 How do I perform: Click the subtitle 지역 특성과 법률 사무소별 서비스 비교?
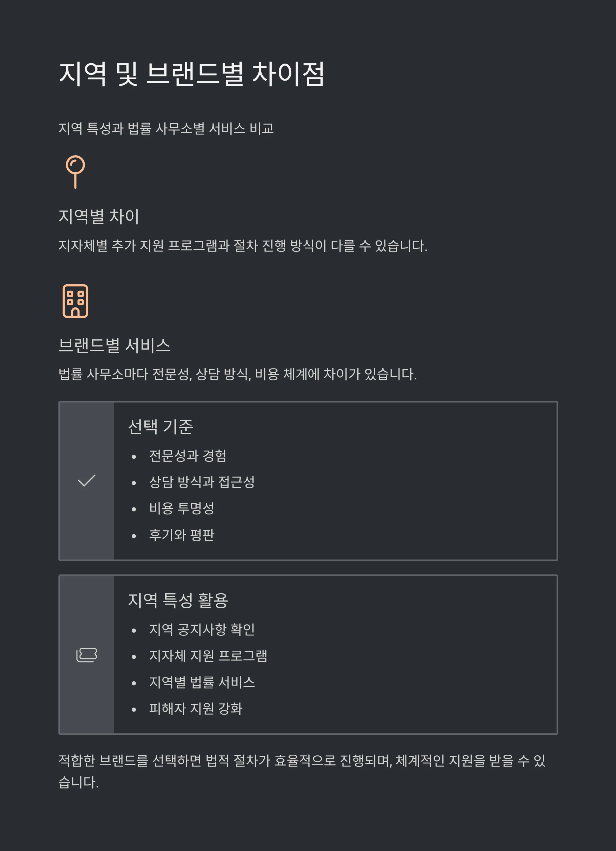pyautogui.click(x=166, y=128)
